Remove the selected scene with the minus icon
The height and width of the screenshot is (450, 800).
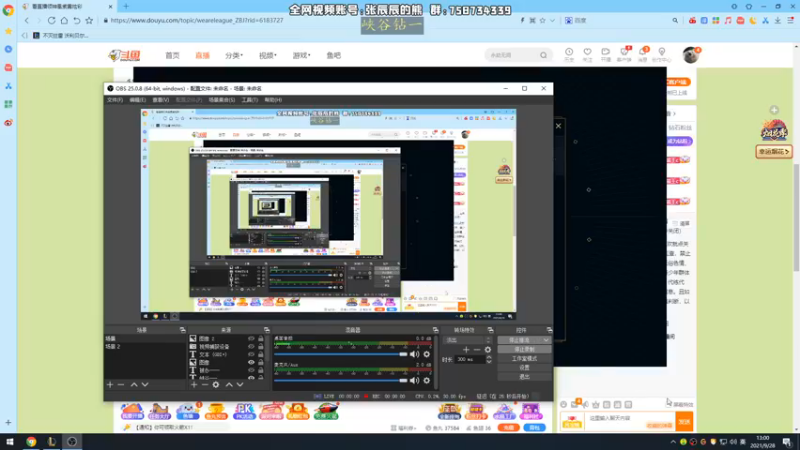[121, 384]
